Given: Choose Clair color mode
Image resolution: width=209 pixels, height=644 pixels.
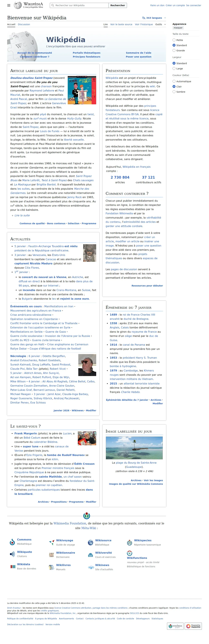Looking at the screenshot, I should [x=174, y=86].
